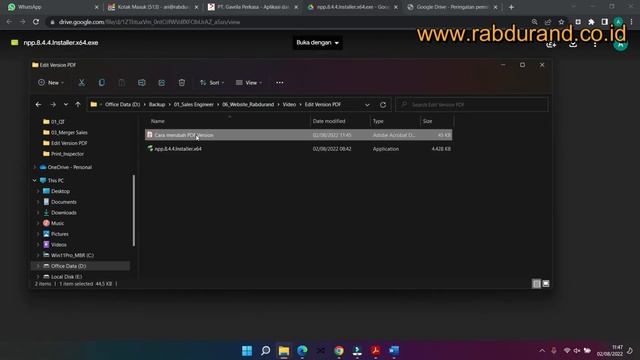Expand the OneDrive - Personal node
Screen dimensions: 640x360
pos(35,167)
